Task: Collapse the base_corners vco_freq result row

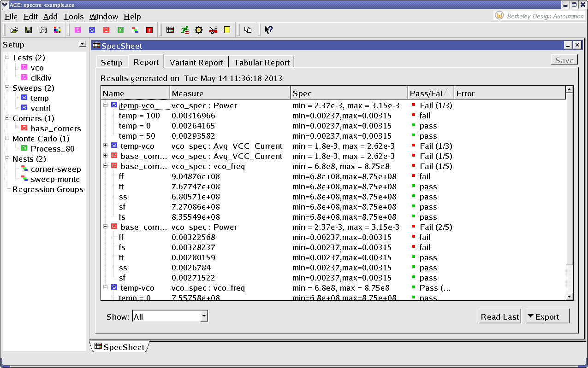Action: coord(106,166)
